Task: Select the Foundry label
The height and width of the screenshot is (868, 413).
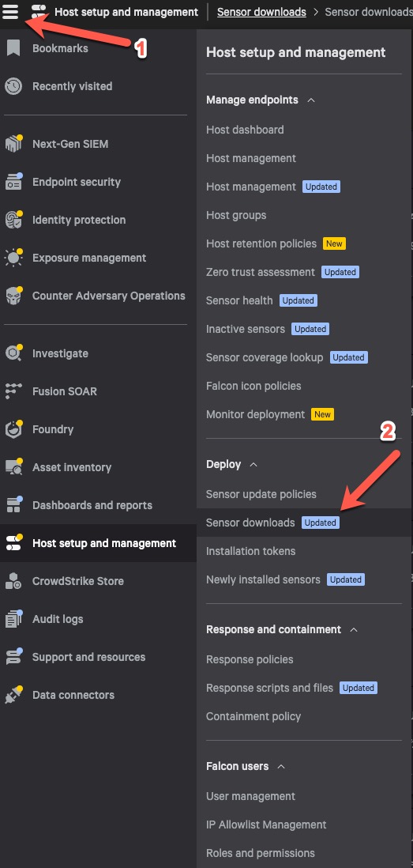Action: 53,429
